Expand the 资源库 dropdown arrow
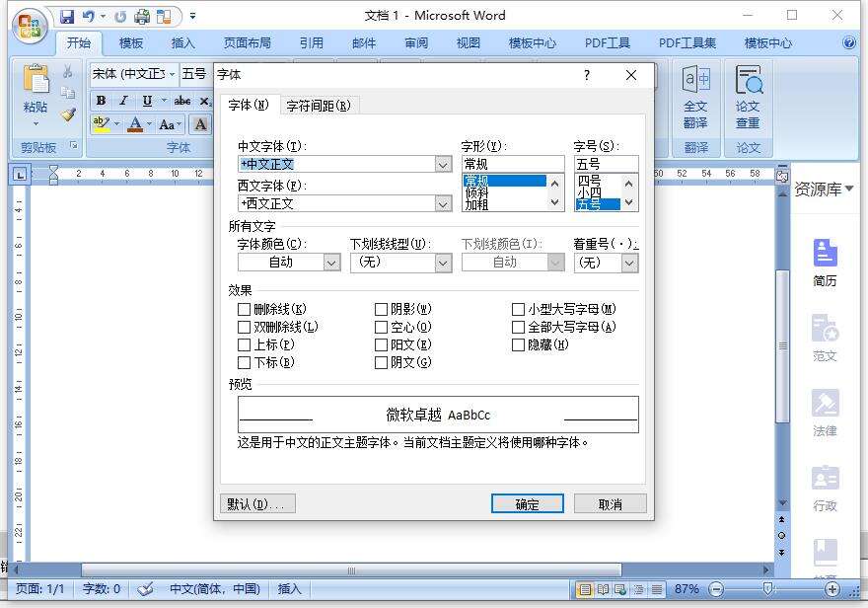The image size is (868, 608). 848,189
